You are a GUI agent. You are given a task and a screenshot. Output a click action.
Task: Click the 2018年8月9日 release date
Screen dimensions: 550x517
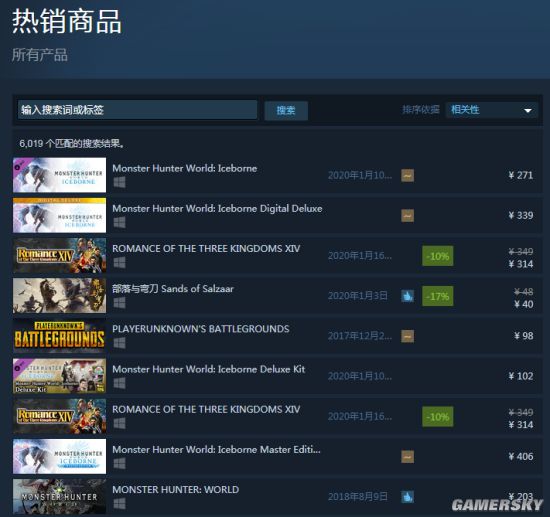point(358,497)
